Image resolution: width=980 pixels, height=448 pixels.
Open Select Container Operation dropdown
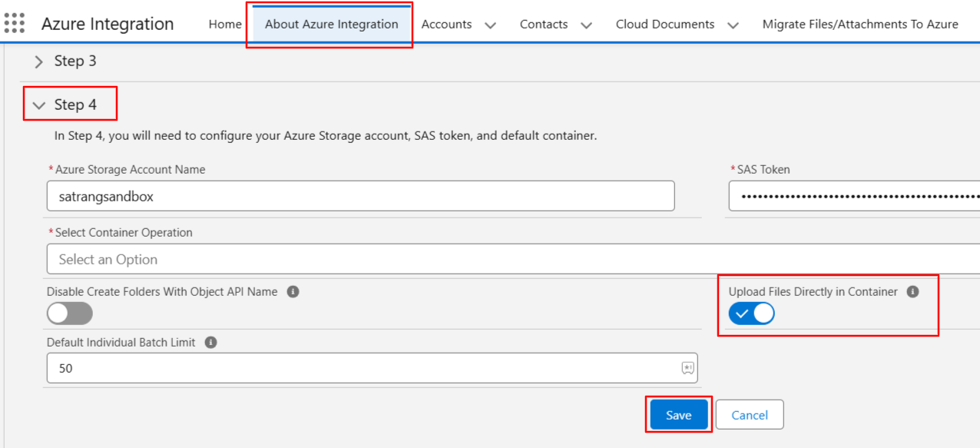coord(513,259)
